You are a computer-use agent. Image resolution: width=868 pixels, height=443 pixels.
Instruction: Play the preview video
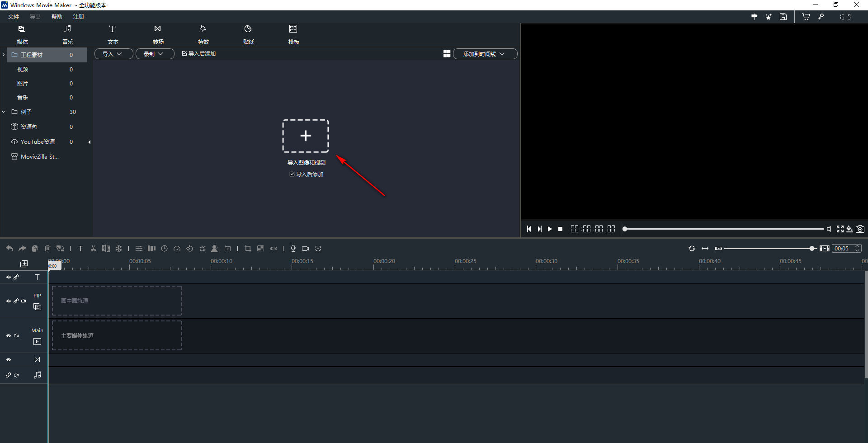[550, 229]
